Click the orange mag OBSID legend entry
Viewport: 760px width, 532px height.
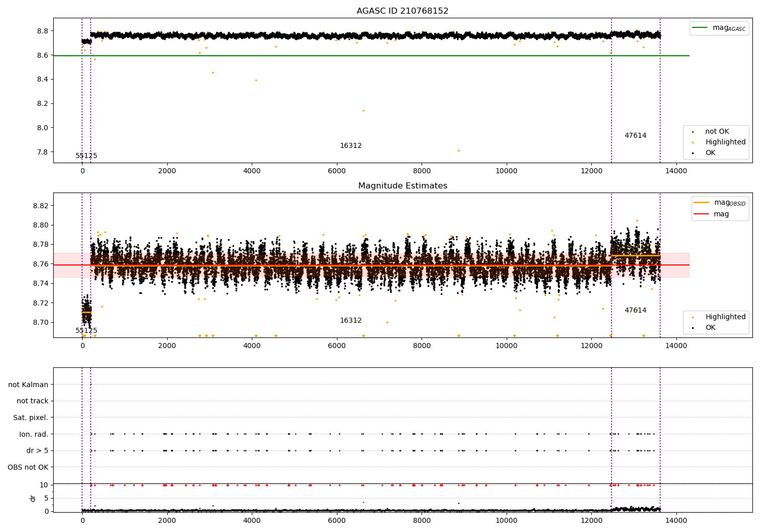click(x=719, y=203)
